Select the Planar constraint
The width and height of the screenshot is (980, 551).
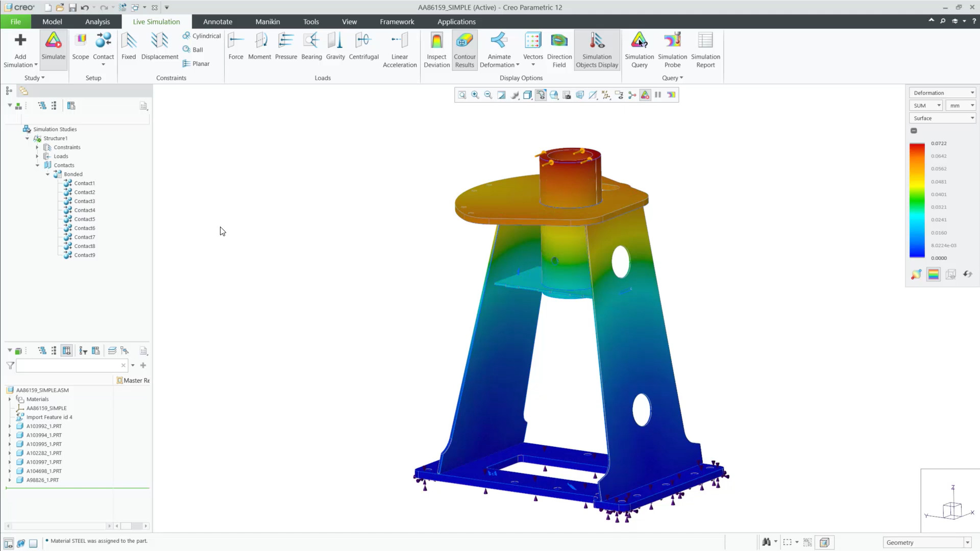tap(196, 64)
